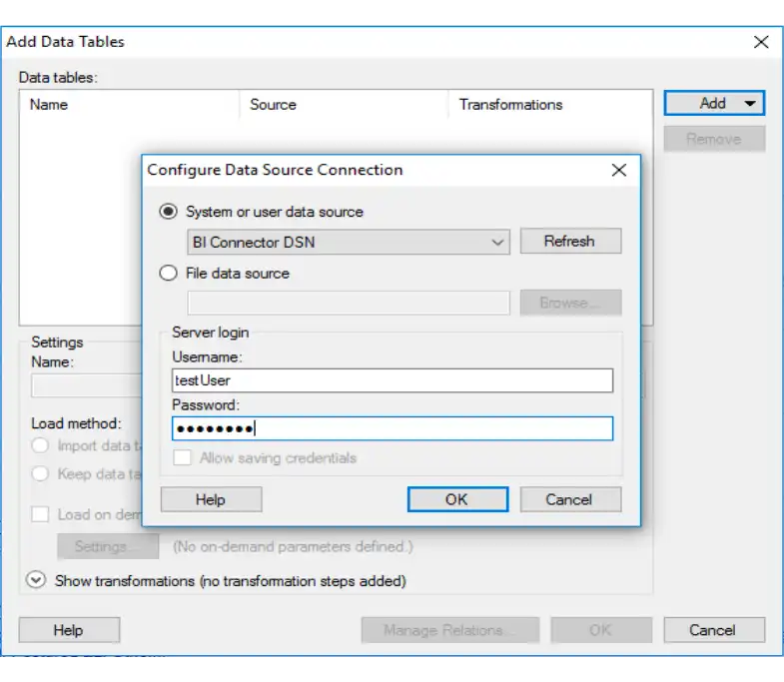Image resolution: width=784 pixels, height=682 pixels.
Task: Click the Transformations column header
Action: (510, 104)
